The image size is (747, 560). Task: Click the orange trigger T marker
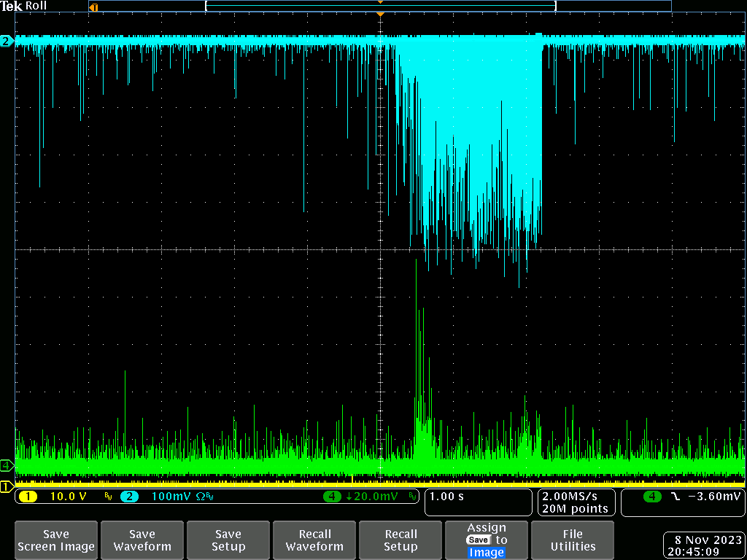point(93,7)
